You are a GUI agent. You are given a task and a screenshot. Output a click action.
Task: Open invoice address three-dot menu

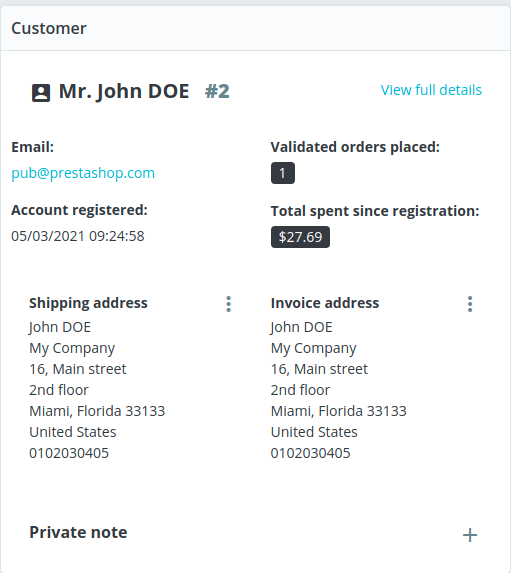470,304
